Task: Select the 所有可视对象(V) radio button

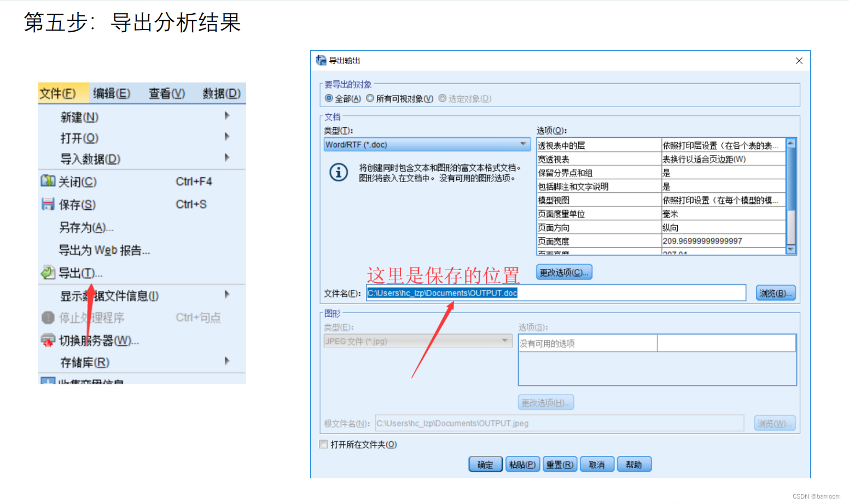Action: click(x=370, y=98)
